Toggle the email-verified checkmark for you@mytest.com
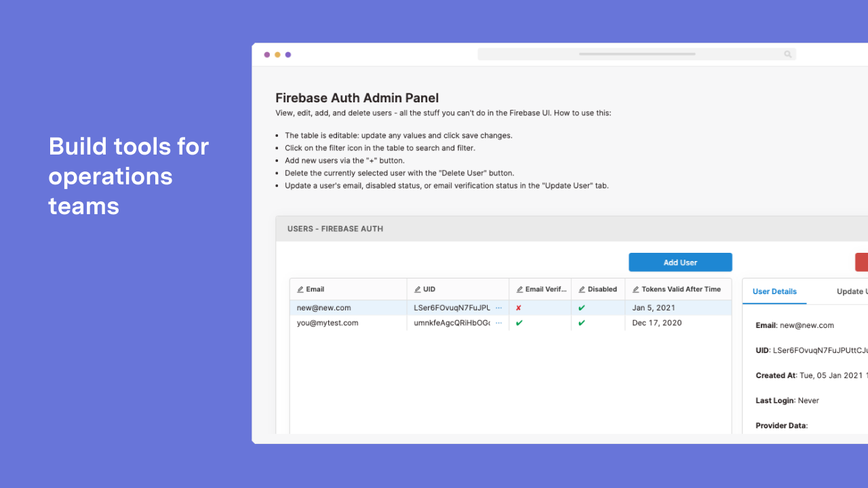This screenshot has height=488, width=868. pyautogui.click(x=519, y=323)
